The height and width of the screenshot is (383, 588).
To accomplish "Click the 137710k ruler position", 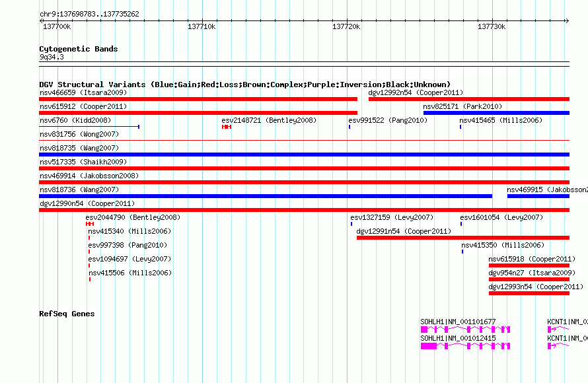I will (x=202, y=26).
